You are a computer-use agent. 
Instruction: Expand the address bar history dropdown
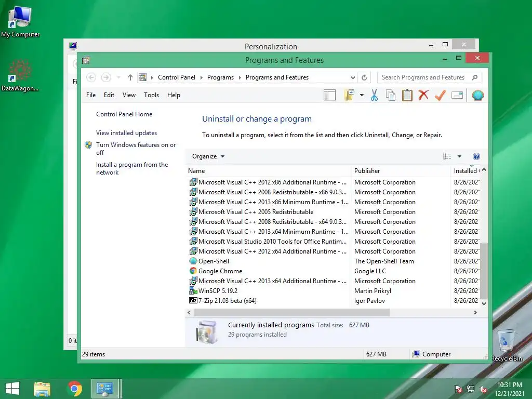(353, 77)
